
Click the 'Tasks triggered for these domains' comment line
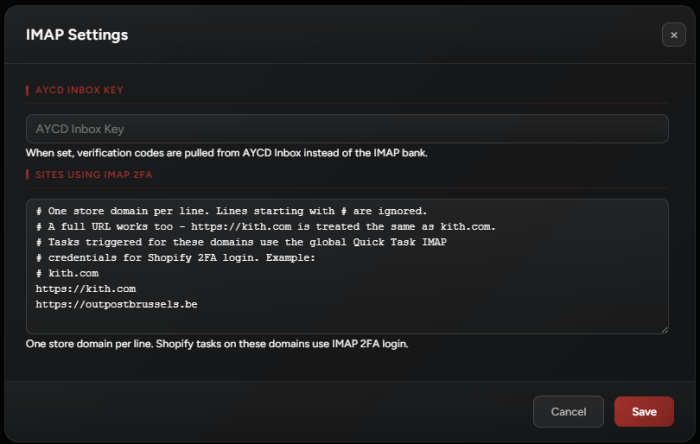[241, 242]
